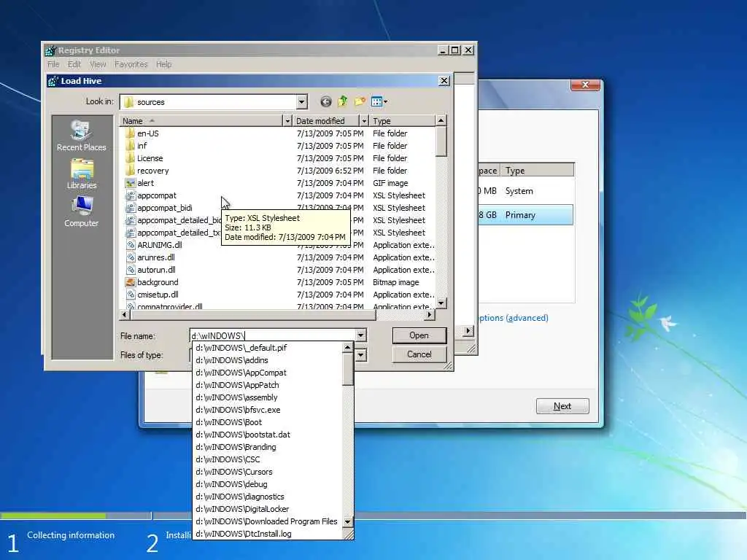The image size is (747, 560).
Task: Open the View Menu icon
Action: 376,101
